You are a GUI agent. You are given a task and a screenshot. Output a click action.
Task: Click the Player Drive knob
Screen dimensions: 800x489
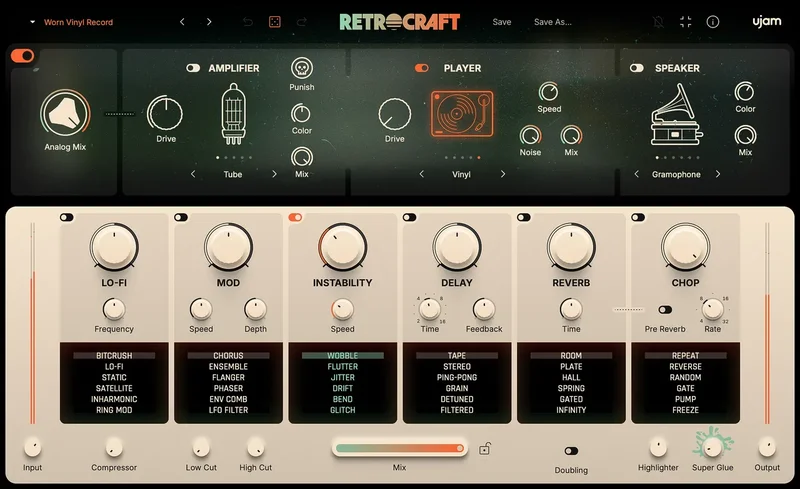pos(394,114)
